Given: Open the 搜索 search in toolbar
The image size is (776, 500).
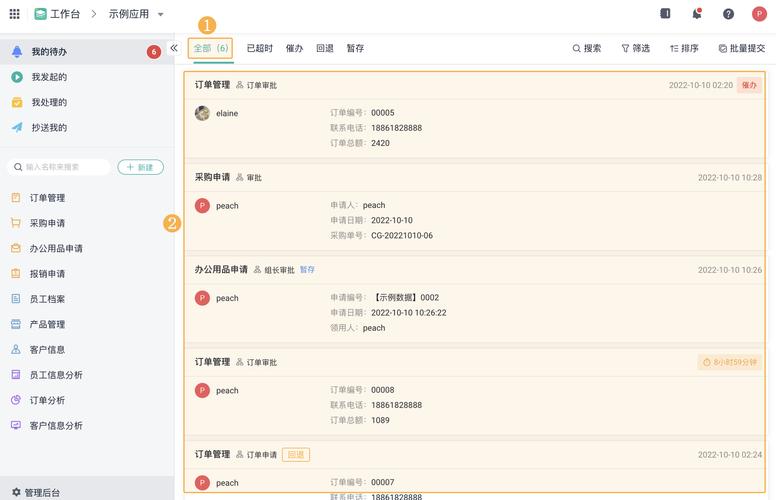Looking at the screenshot, I should click(x=587, y=48).
